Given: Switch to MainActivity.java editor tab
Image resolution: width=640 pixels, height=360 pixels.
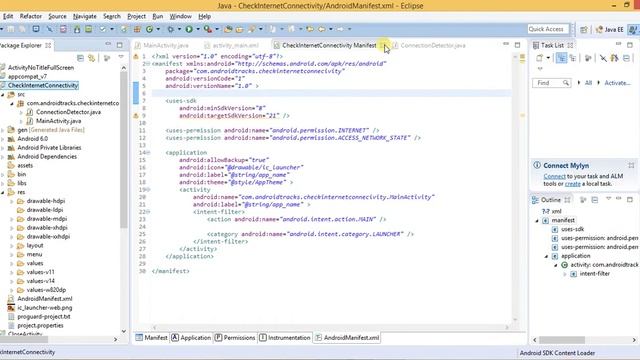Looking at the screenshot, I should point(162,45).
